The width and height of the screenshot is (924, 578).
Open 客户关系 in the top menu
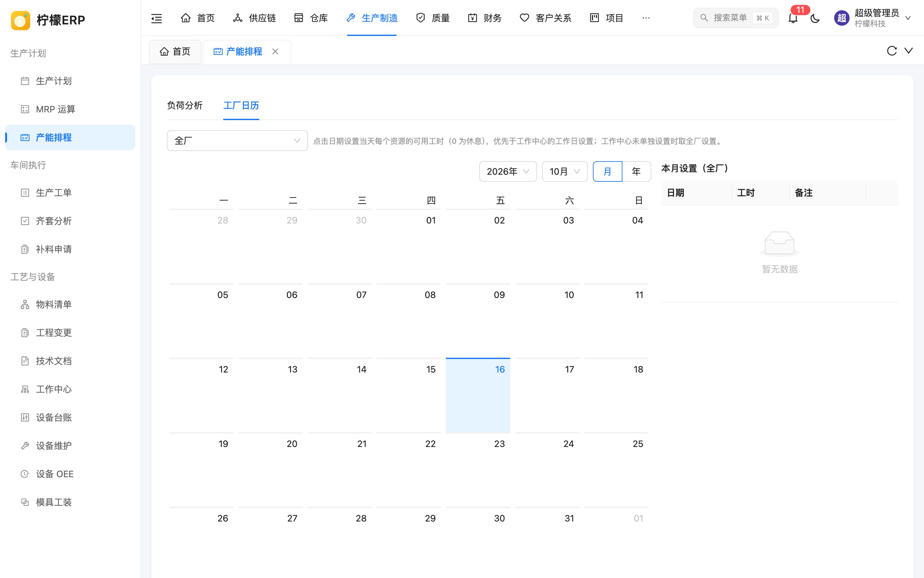(546, 18)
